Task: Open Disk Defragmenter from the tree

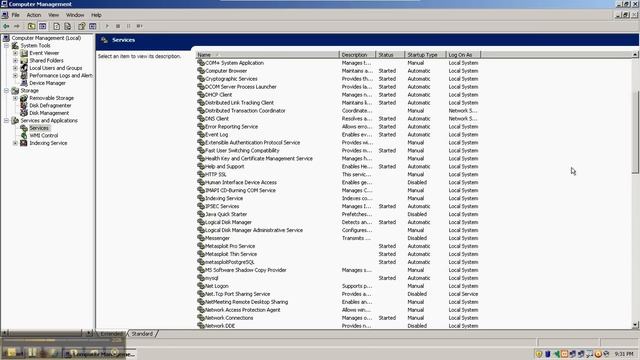Action: pos(50,105)
